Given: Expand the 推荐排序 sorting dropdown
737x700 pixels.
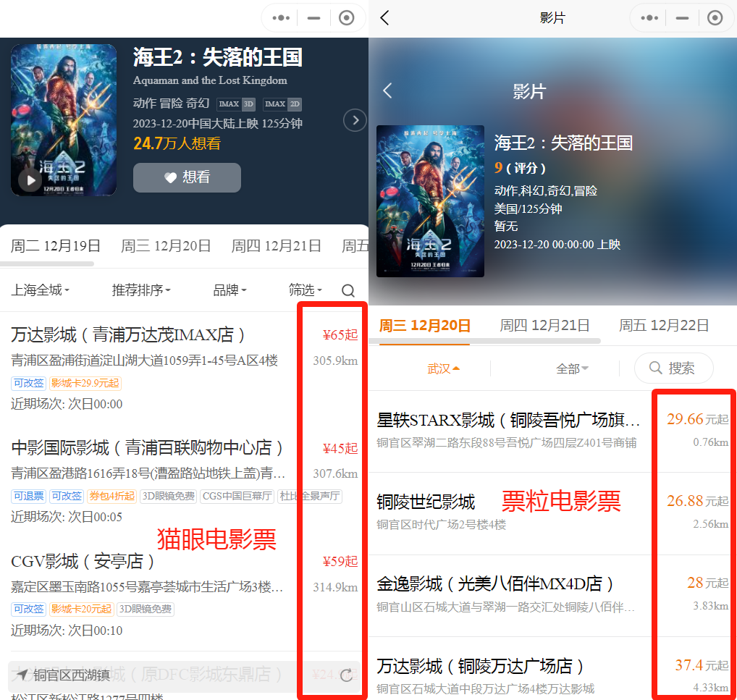Looking at the screenshot, I should pos(141,290).
